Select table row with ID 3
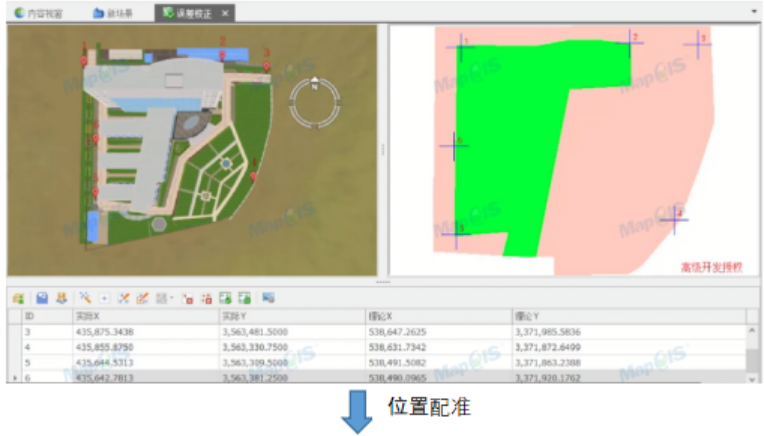This screenshot has height=436, width=764. [376, 332]
